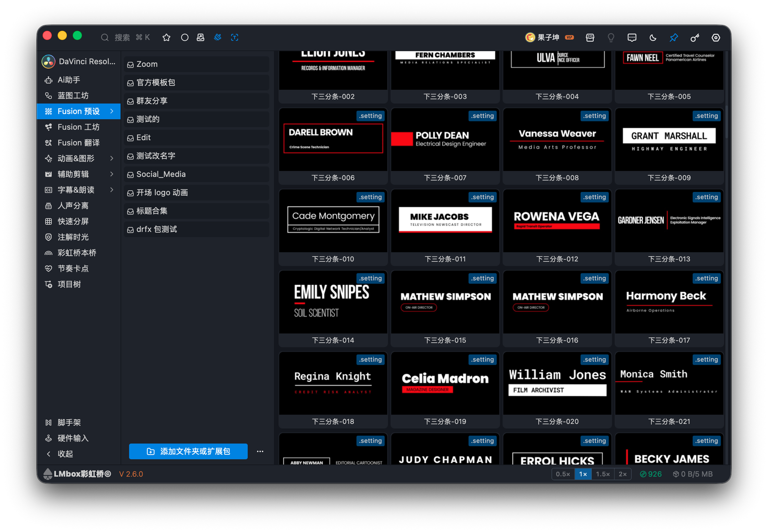Set scale to 1.5x

pyautogui.click(x=603, y=474)
